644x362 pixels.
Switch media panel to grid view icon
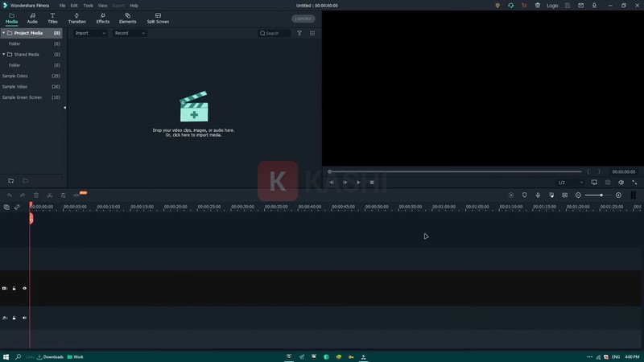[312, 34]
